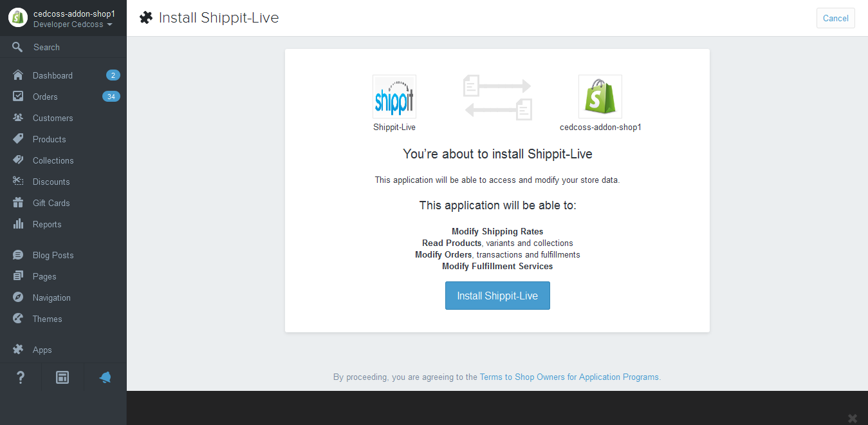Screen dimensions: 868x425
Task: Click the Themes palette icon
Action: [x=18, y=319]
